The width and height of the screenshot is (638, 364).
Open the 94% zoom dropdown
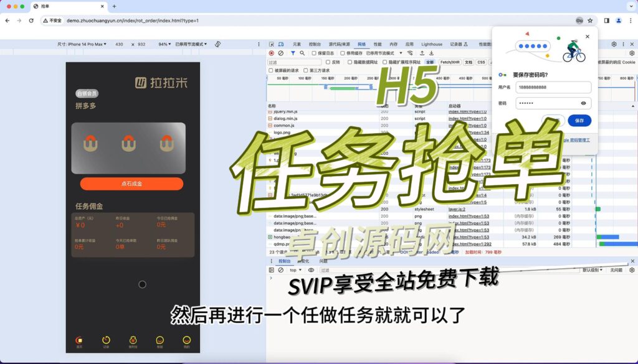pos(164,44)
